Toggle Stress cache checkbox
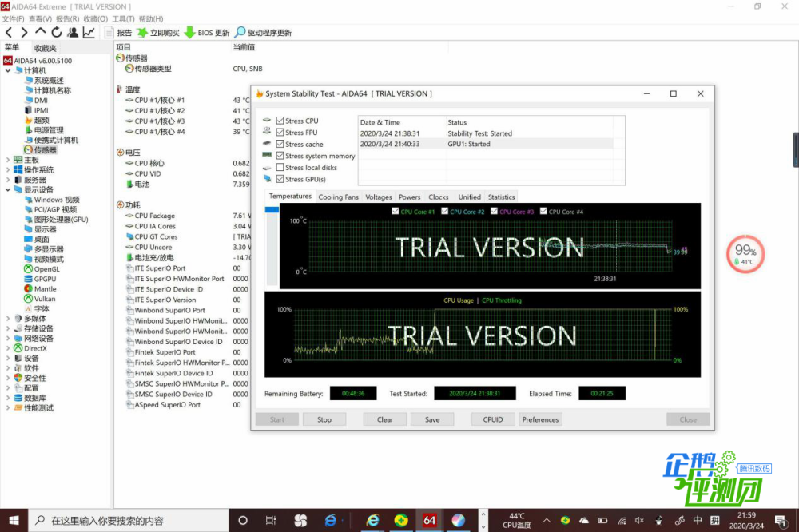 280,145
